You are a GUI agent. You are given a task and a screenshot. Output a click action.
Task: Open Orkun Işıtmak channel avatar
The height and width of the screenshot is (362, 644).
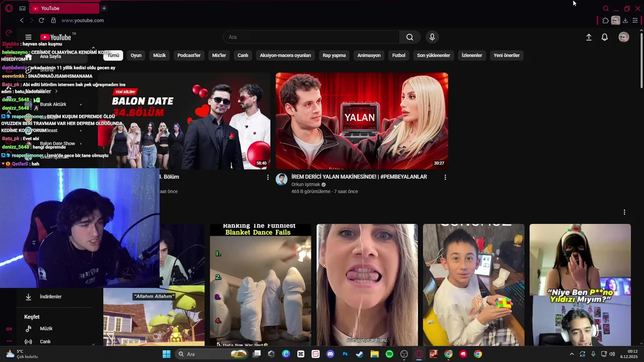[x=282, y=179]
